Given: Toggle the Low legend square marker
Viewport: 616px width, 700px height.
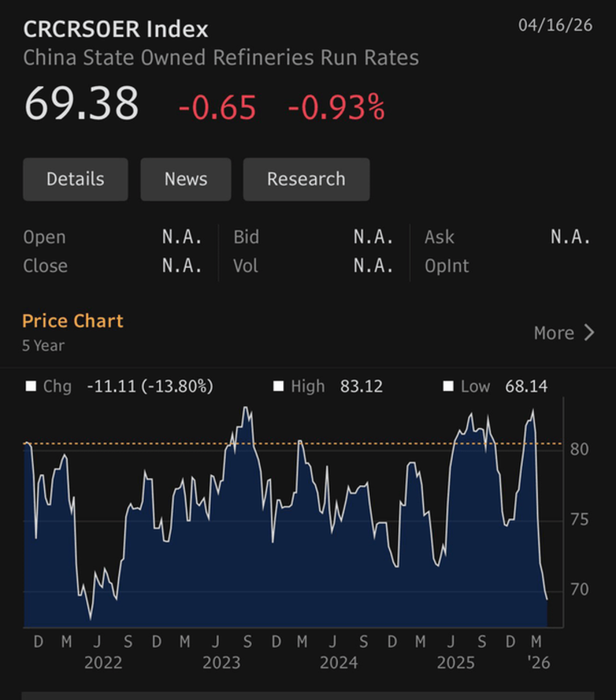Looking at the screenshot, I should point(448,386).
